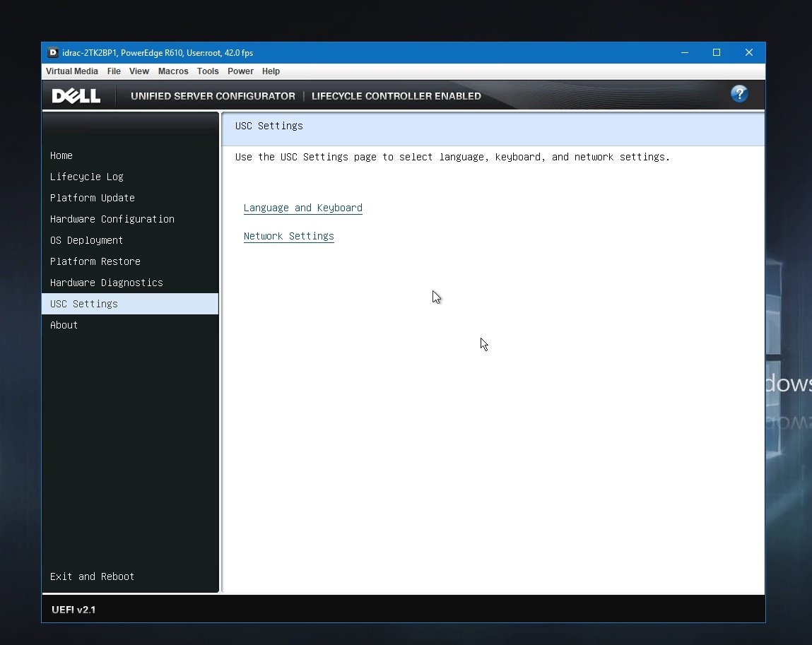
Task: Open the Macros menu
Action: coord(173,71)
